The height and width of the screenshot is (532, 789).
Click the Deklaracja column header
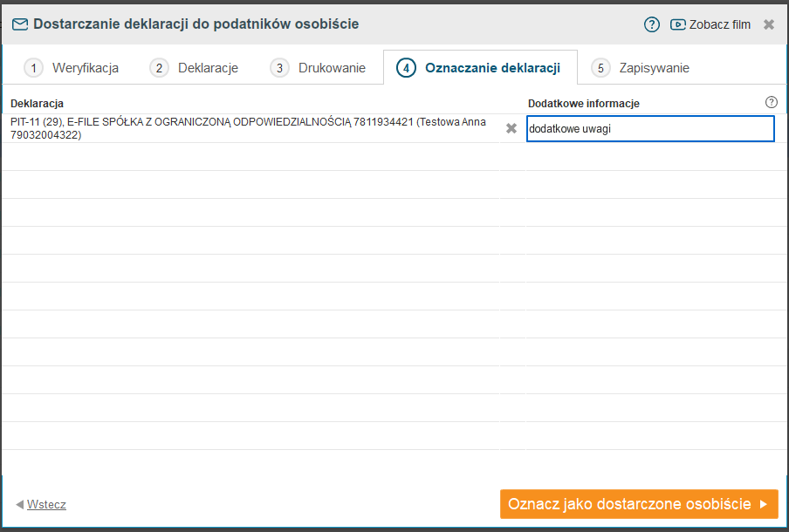coord(37,104)
